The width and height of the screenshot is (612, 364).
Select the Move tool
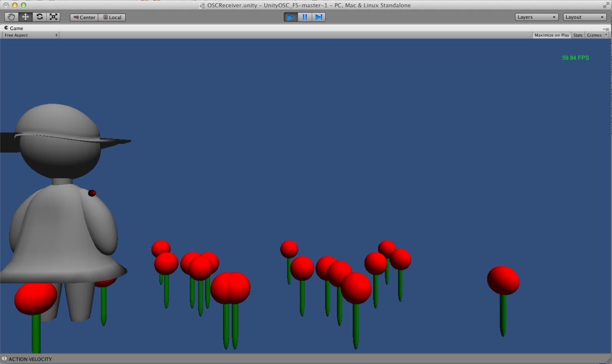[x=25, y=17]
